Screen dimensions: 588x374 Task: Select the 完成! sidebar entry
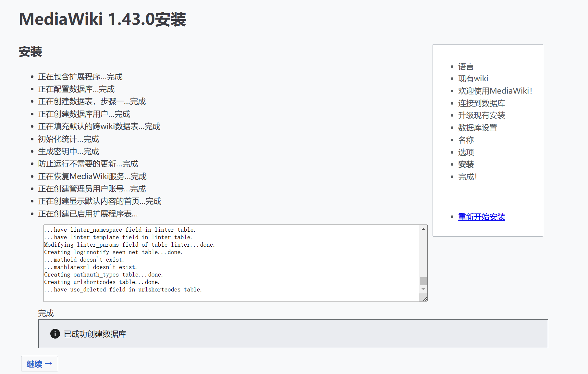(x=467, y=177)
